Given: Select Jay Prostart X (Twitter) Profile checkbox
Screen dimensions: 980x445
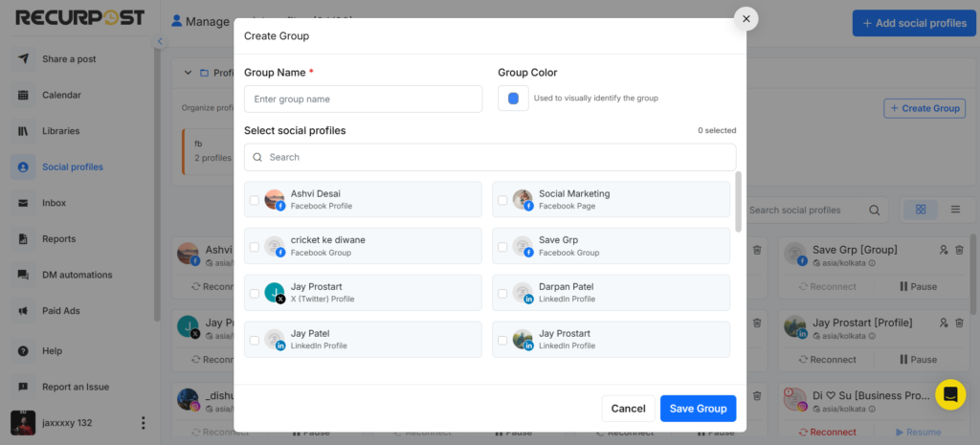Looking at the screenshot, I should pos(255,293).
